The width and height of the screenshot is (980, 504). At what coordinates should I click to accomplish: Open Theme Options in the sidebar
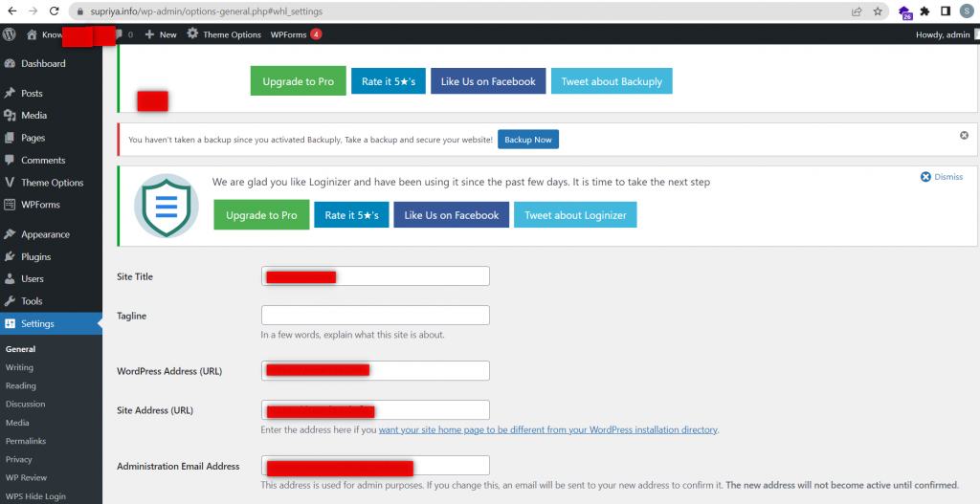point(52,183)
